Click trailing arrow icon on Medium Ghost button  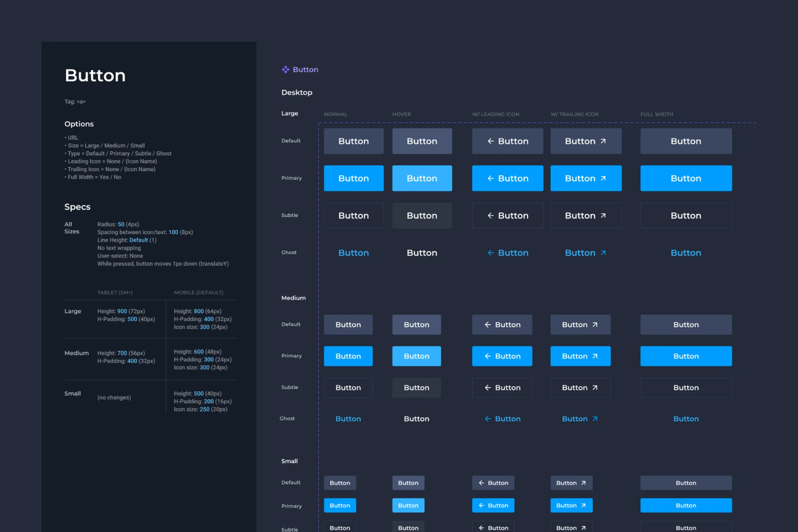[x=595, y=419]
